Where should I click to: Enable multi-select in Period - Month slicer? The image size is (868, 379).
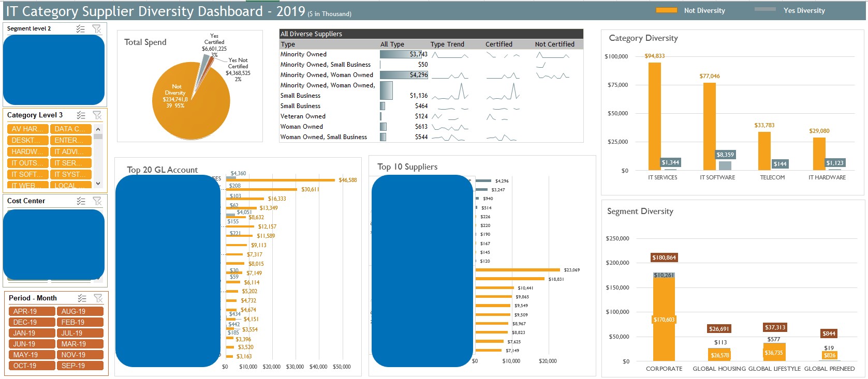tap(82, 298)
